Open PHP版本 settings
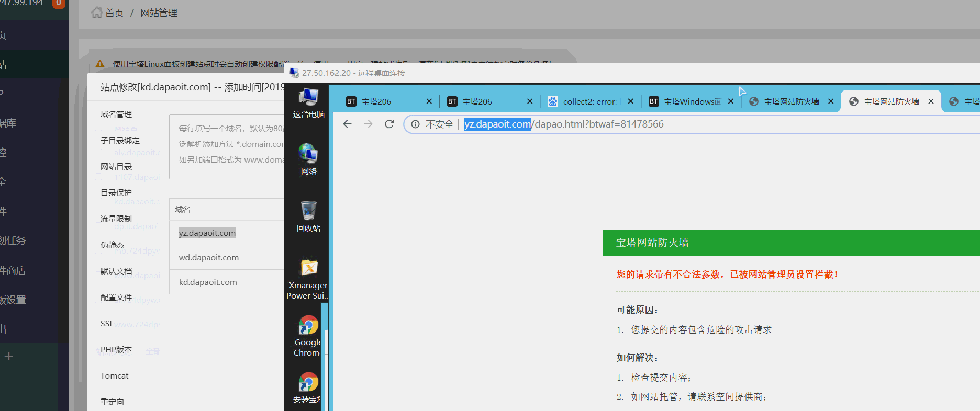The image size is (980, 411). (116, 349)
